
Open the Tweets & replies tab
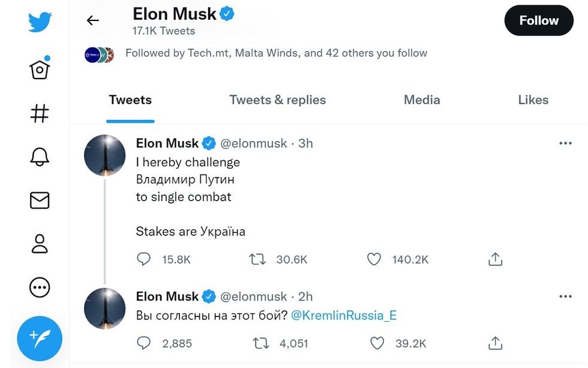pyautogui.click(x=277, y=100)
